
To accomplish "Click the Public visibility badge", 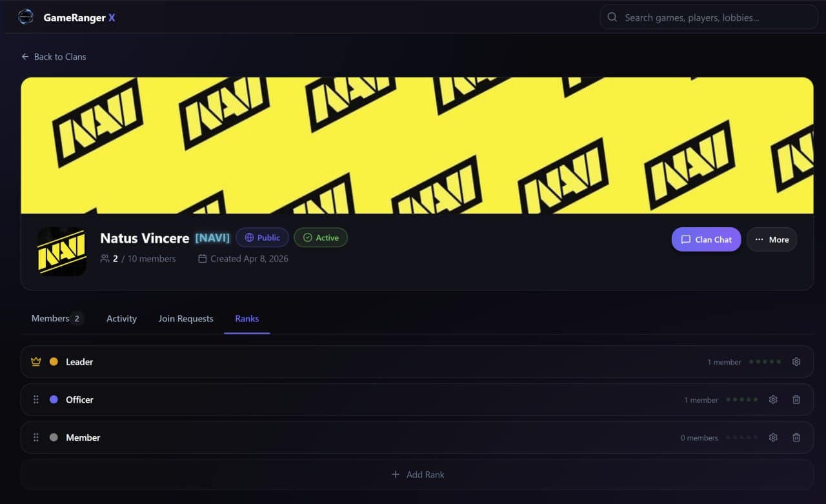I will coord(262,237).
